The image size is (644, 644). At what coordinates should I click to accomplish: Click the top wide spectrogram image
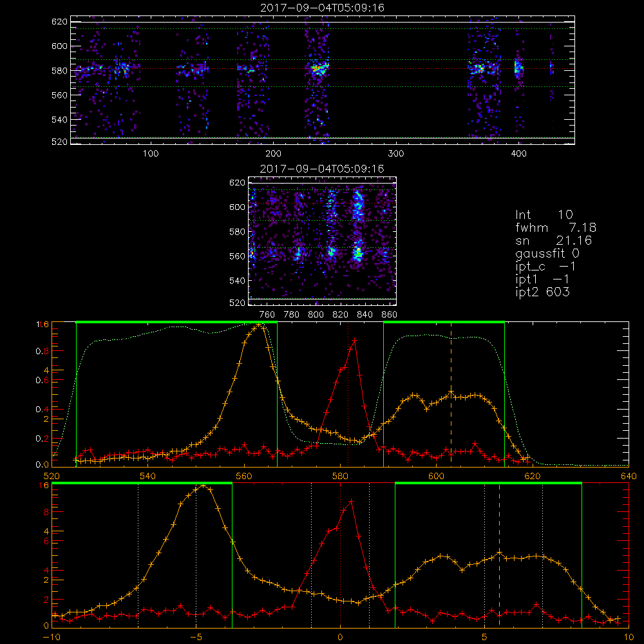[323, 80]
